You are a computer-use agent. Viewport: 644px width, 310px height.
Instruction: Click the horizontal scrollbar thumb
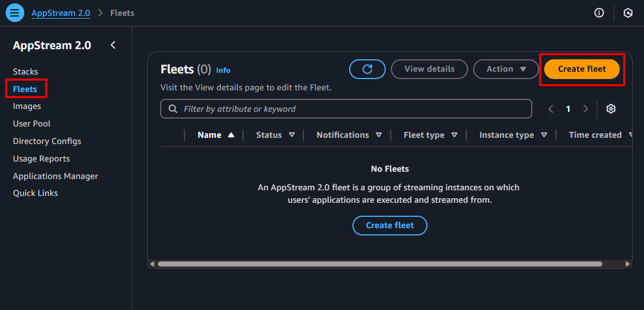pyautogui.click(x=380, y=264)
